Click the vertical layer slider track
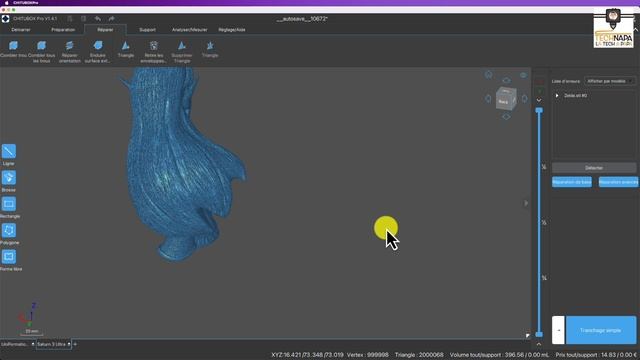640x360 pixels. pyautogui.click(x=539, y=222)
